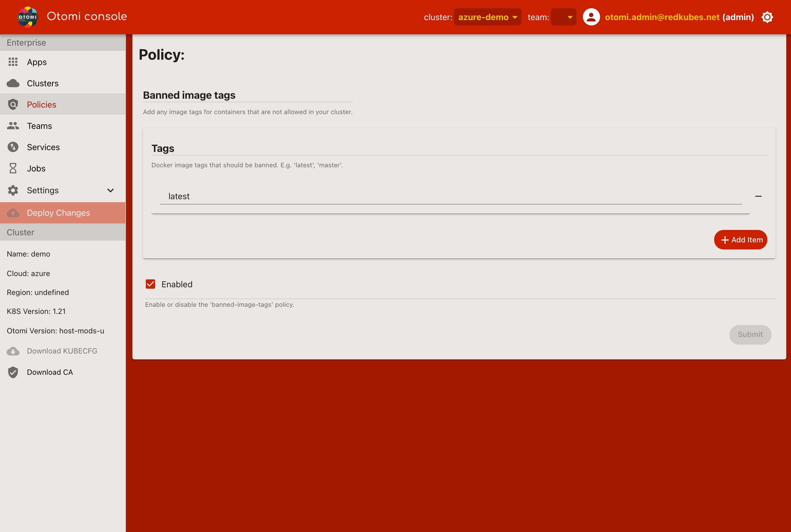Viewport: 791px width, 532px height.
Task: Click the Jobs hourglass icon
Action: [13, 168]
